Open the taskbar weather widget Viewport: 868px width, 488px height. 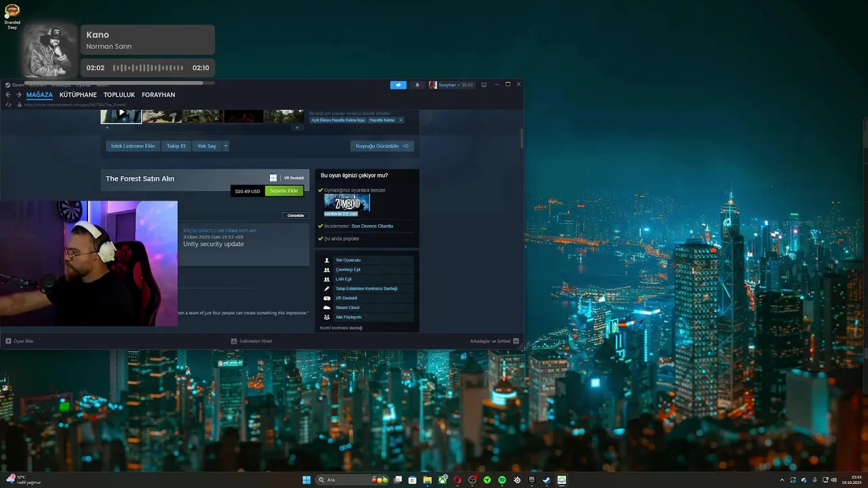(x=24, y=480)
